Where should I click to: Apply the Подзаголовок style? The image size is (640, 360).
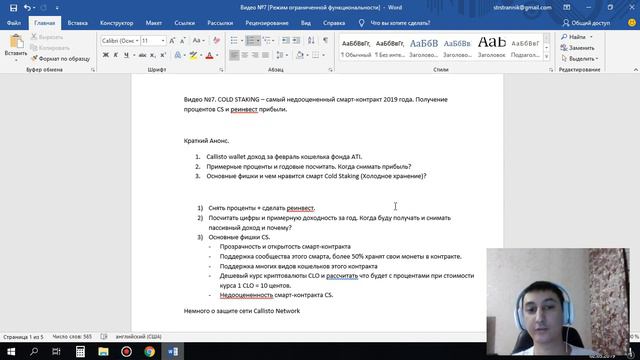pos(525,47)
